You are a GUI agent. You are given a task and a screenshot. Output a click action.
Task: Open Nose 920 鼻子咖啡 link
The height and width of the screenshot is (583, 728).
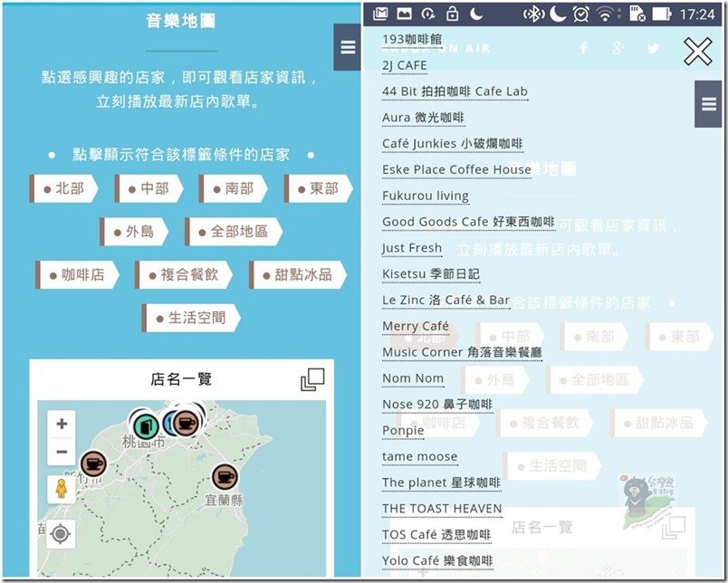point(437,405)
